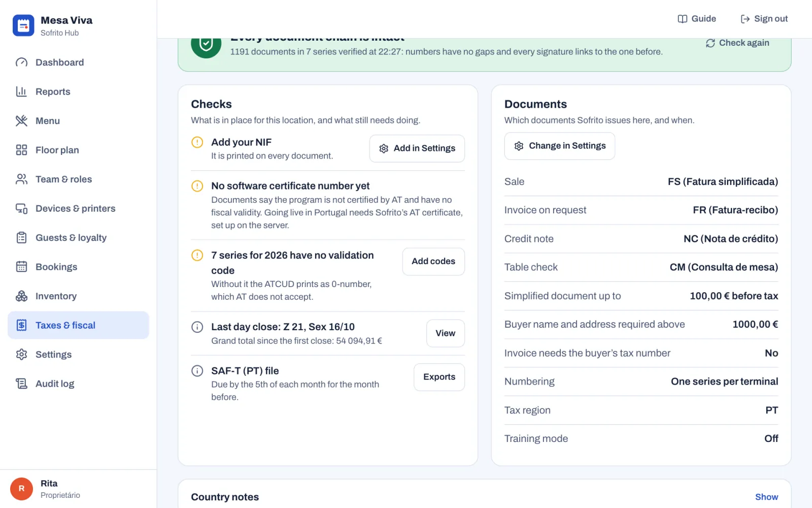Click the green shield verification icon
This screenshot has width=812, height=508.
click(x=206, y=44)
